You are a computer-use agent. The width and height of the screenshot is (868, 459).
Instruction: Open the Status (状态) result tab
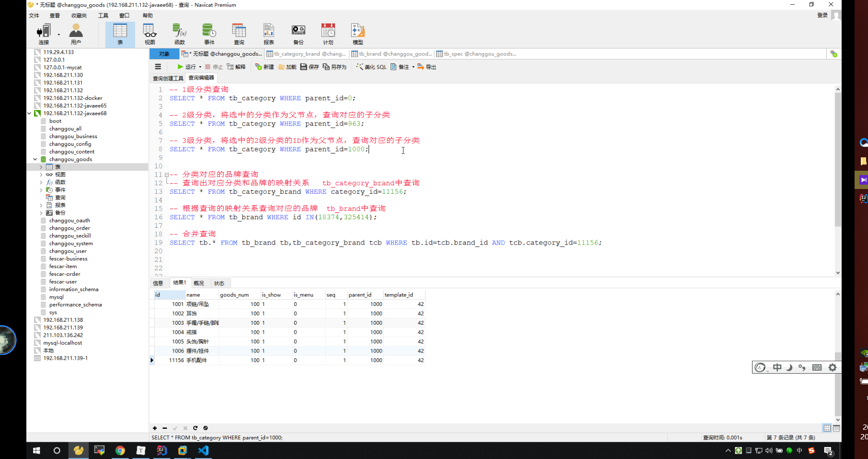219,283
